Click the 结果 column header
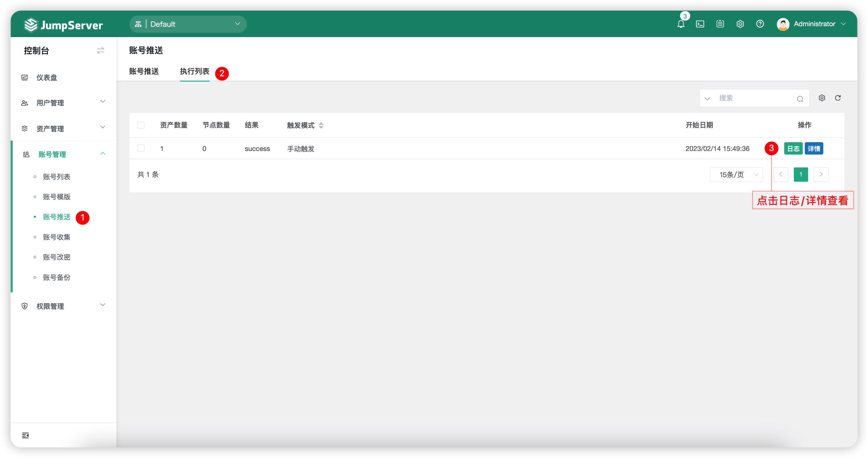This screenshot has height=458, width=868. click(251, 125)
